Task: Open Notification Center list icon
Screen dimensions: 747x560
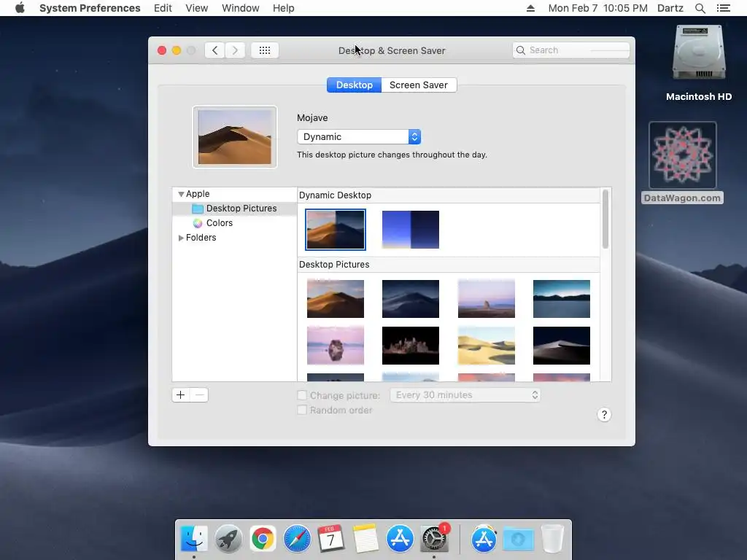Action: (723, 8)
